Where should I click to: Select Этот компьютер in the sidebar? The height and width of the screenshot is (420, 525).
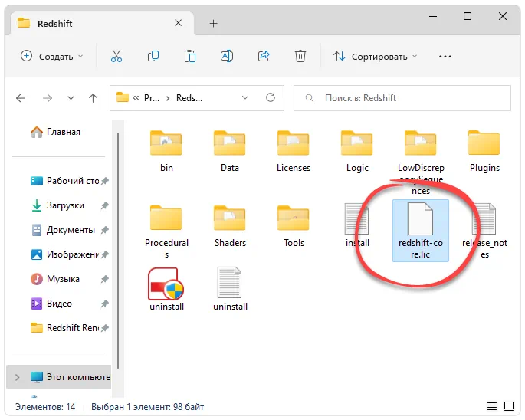click(59, 377)
